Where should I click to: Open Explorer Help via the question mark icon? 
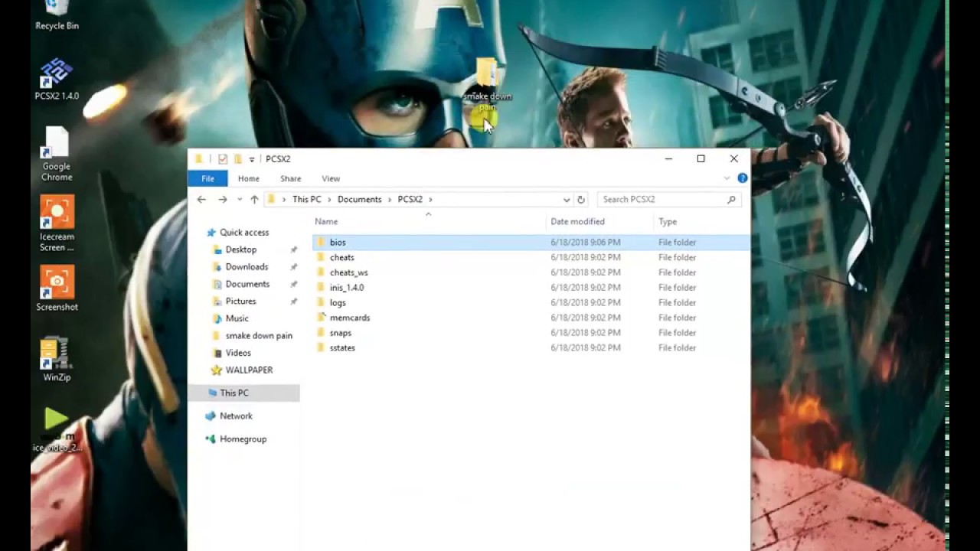pos(742,178)
